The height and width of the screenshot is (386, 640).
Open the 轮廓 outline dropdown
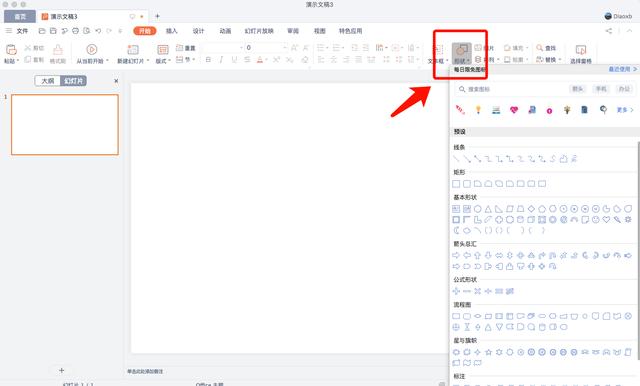pos(516,60)
